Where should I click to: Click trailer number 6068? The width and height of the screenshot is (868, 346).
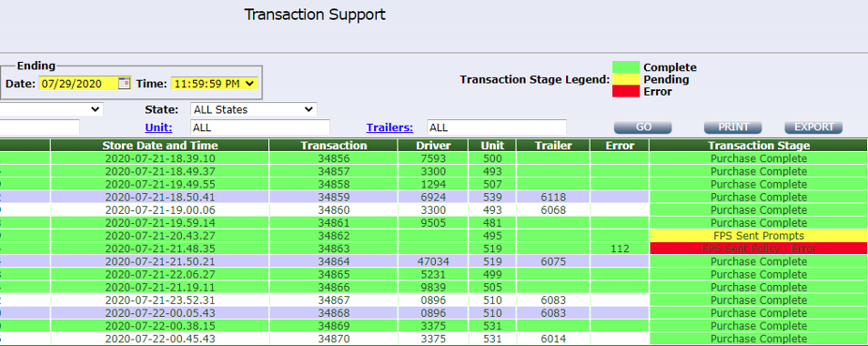[x=553, y=210]
